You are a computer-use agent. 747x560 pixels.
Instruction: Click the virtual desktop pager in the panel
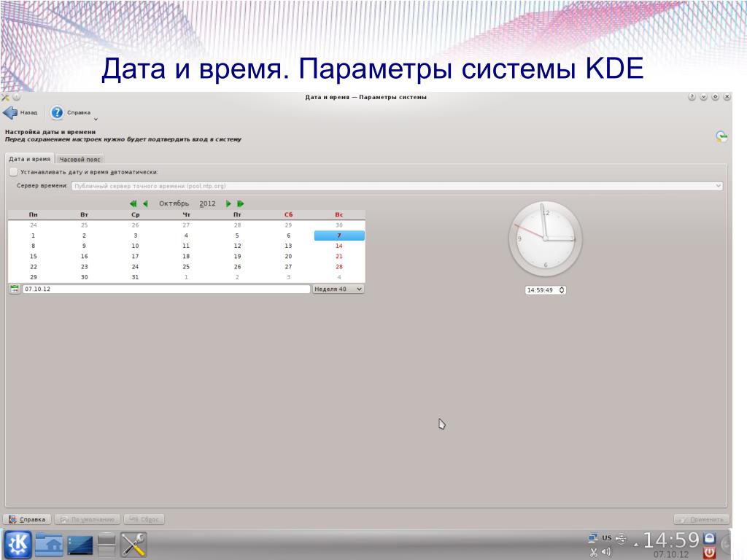pyautogui.click(x=107, y=545)
